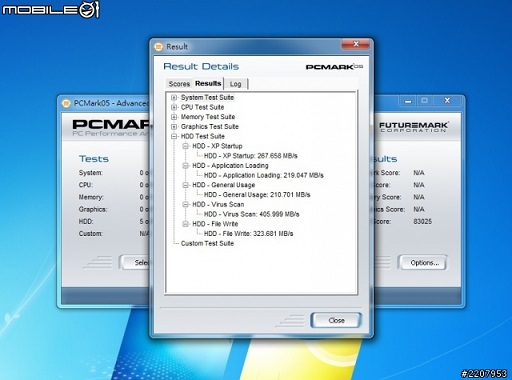This screenshot has height=380, width=512.
Task: Collapse the HDD - Virus Scan node
Action: point(185,204)
